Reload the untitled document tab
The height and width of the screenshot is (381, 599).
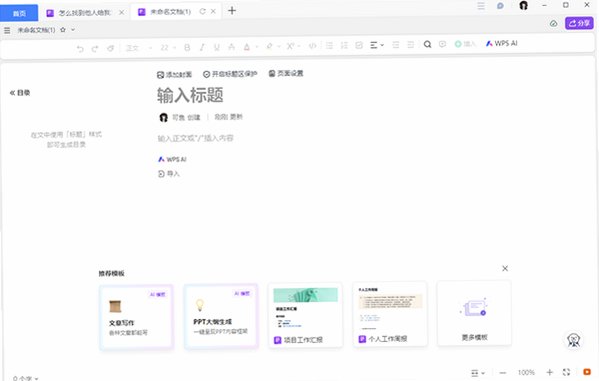202,11
